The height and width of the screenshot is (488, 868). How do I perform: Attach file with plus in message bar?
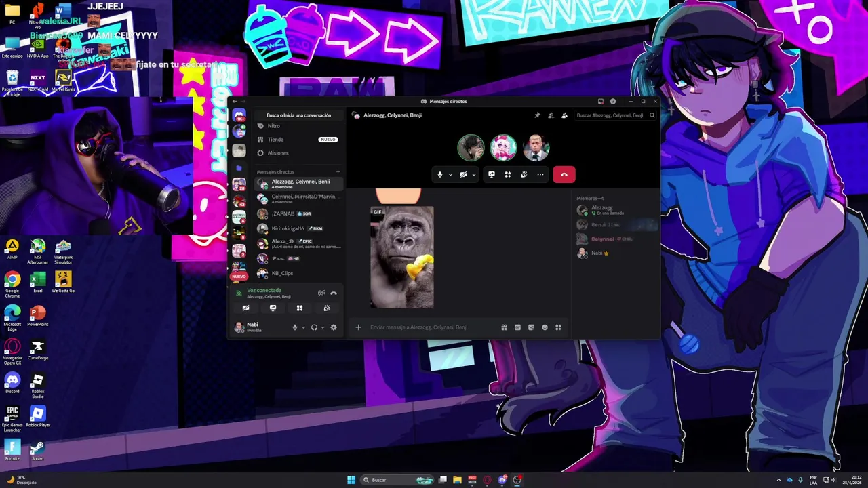359,327
